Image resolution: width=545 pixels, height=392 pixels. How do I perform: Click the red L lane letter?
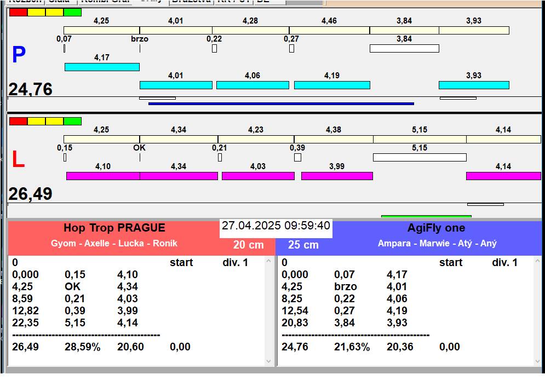[x=18, y=159]
